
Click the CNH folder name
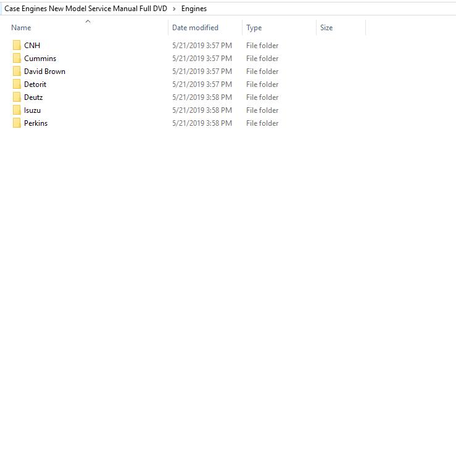pyautogui.click(x=32, y=46)
